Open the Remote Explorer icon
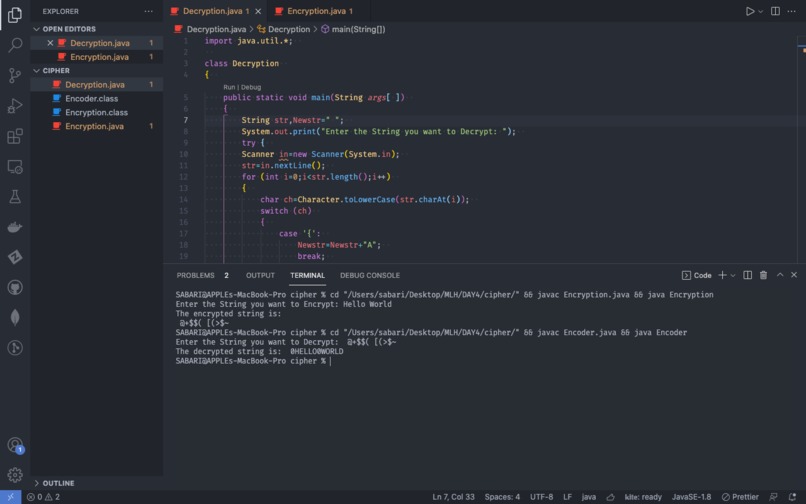Screen dimensions: 806x504 (15, 167)
